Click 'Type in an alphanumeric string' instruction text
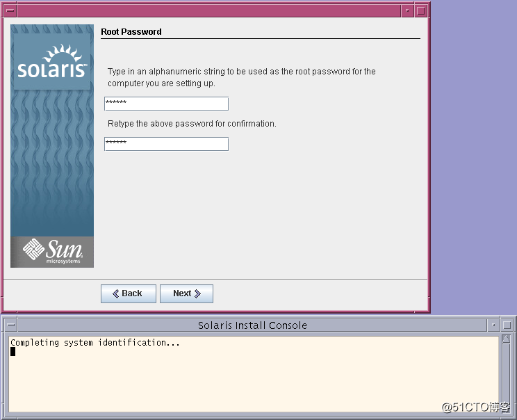This screenshot has width=517, height=420. [242, 77]
